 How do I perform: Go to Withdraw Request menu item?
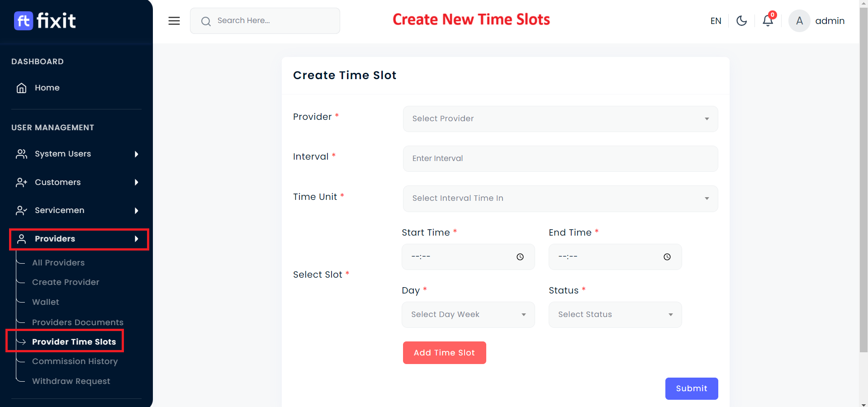71,381
